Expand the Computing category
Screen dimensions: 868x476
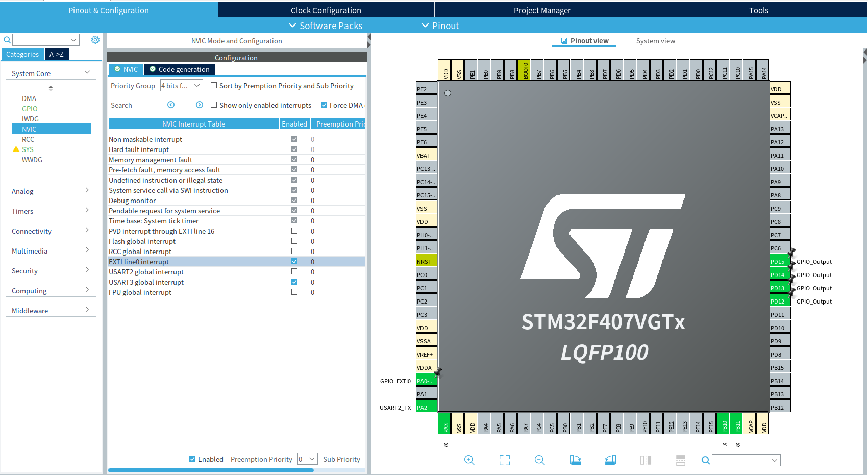(87, 290)
